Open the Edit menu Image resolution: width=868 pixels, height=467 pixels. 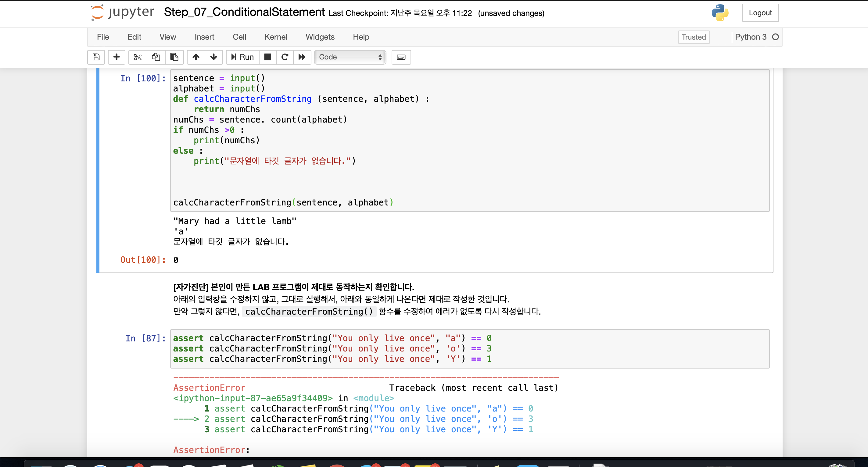[x=134, y=37]
